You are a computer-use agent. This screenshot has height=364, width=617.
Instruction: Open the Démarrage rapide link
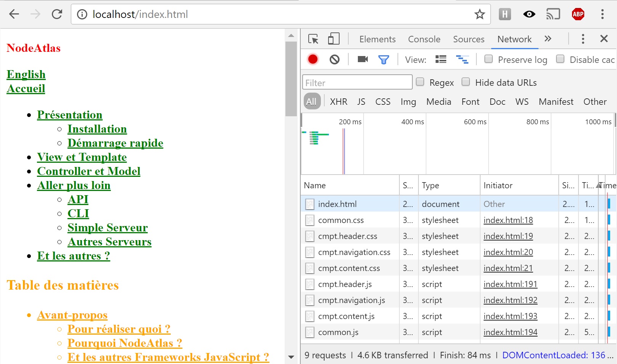(115, 143)
